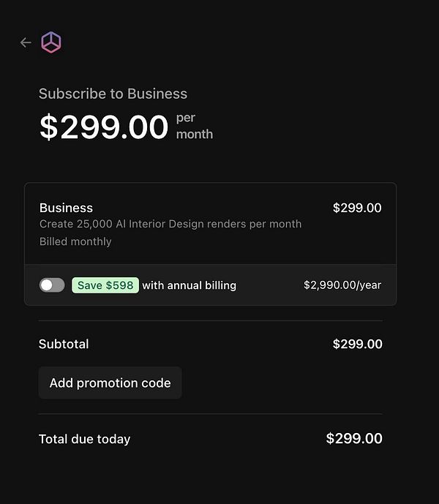Click the Subtotal amount $299.00
This screenshot has height=504, width=439.
[x=357, y=344]
